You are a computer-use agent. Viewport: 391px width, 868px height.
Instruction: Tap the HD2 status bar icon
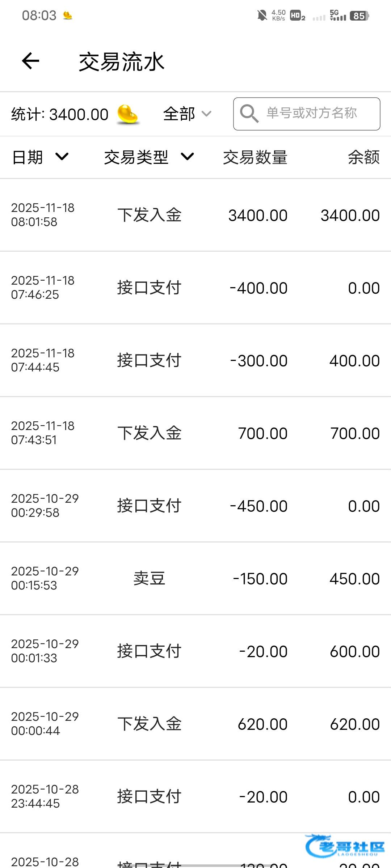(298, 16)
